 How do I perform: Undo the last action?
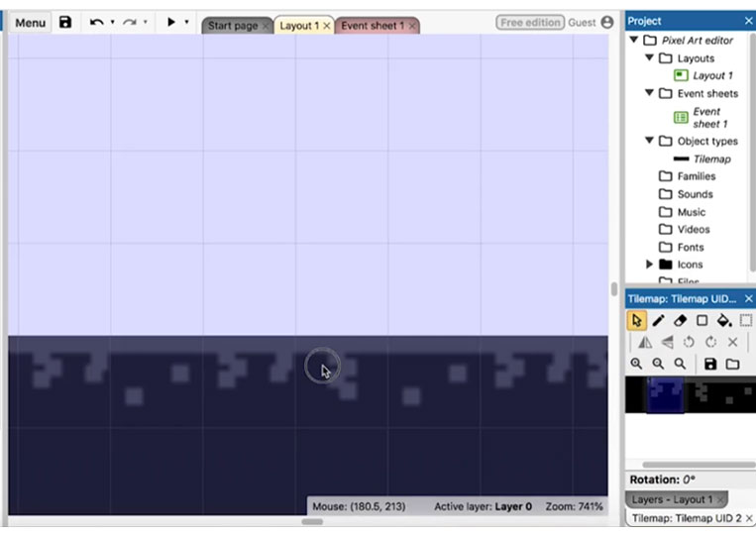[x=96, y=22]
